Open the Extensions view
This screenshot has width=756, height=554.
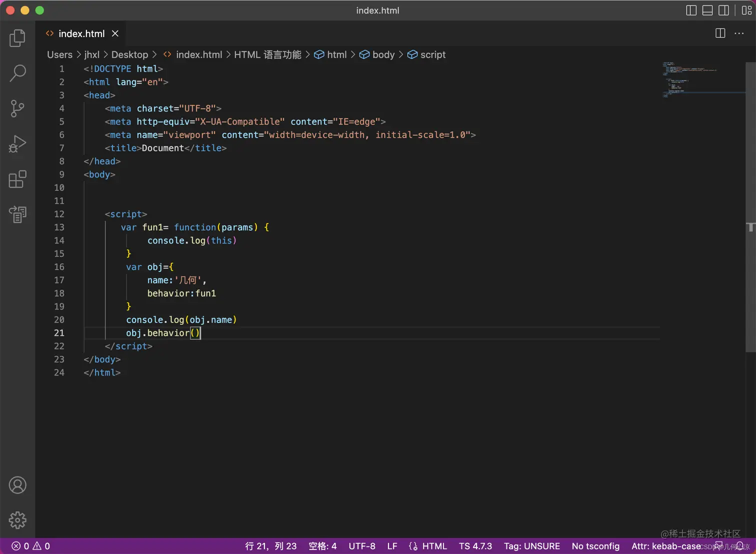coord(17,179)
